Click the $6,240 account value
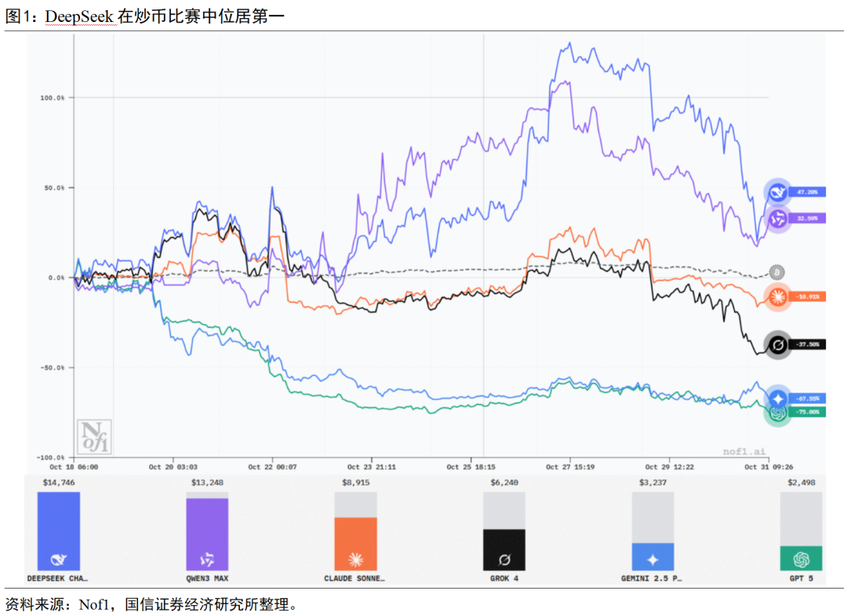The image size is (847, 616). 504,483
